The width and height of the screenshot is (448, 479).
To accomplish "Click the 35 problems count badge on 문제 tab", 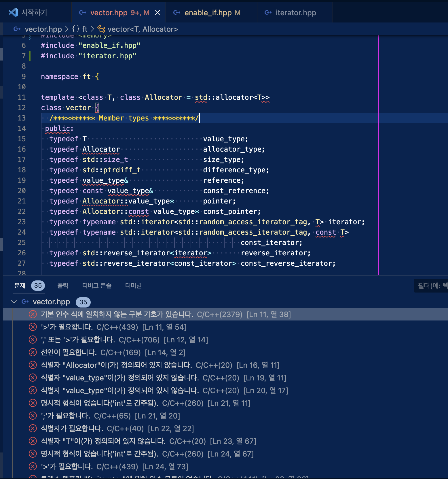I will click(x=38, y=286).
